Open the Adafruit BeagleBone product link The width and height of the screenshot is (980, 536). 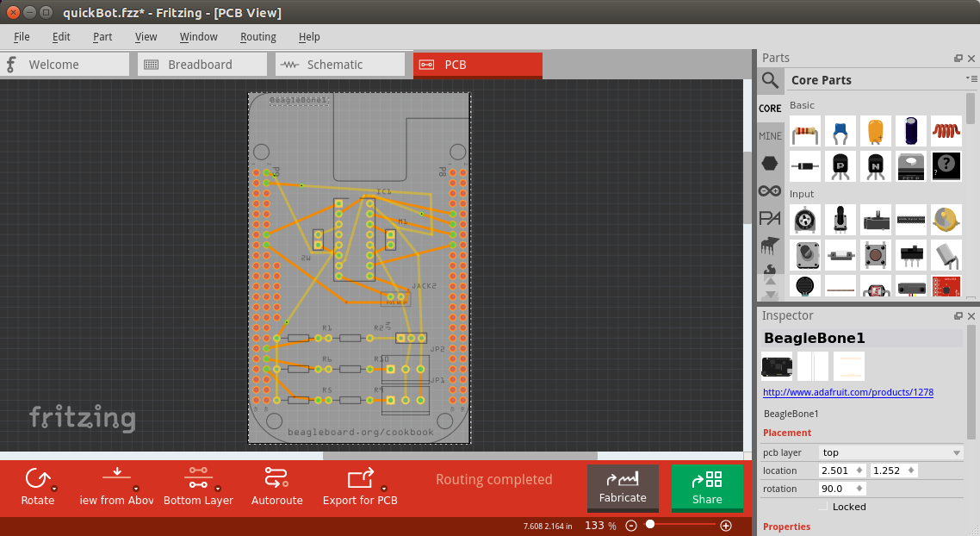(849, 392)
